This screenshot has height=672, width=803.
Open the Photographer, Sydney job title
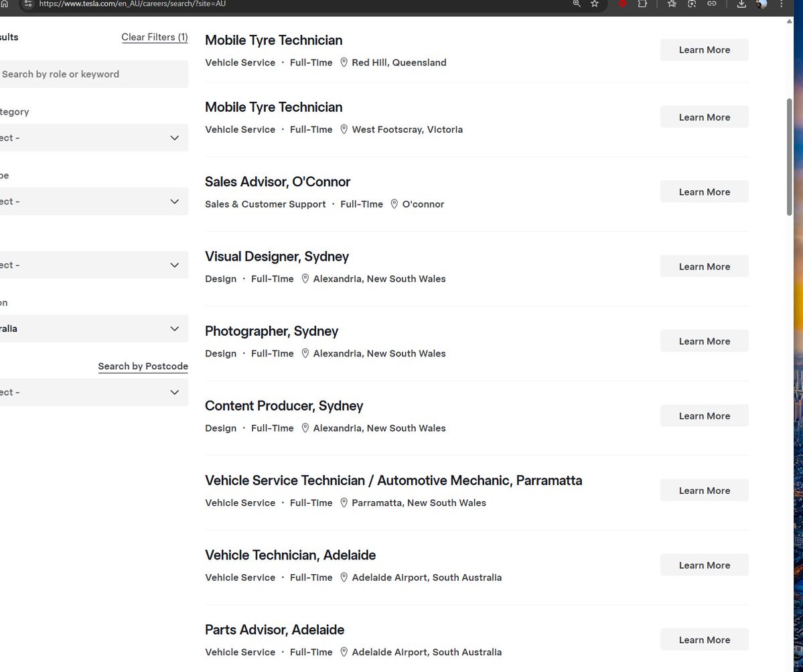(x=271, y=332)
